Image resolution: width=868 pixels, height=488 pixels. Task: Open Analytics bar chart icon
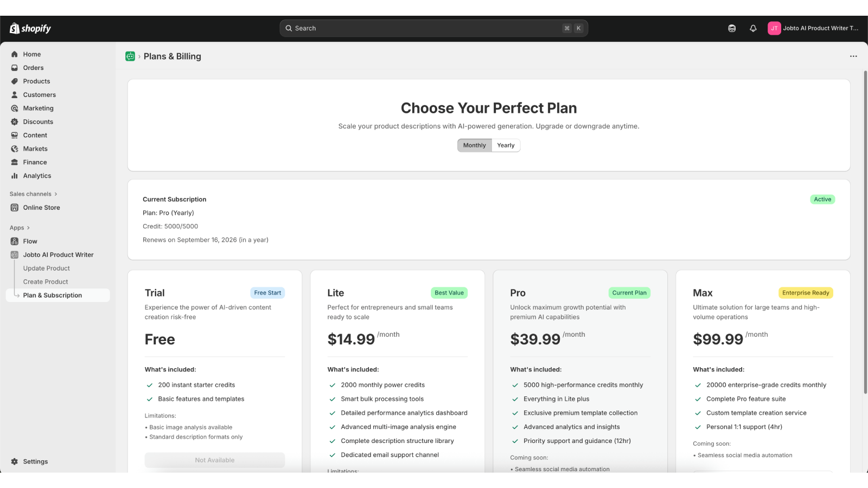[15, 176]
